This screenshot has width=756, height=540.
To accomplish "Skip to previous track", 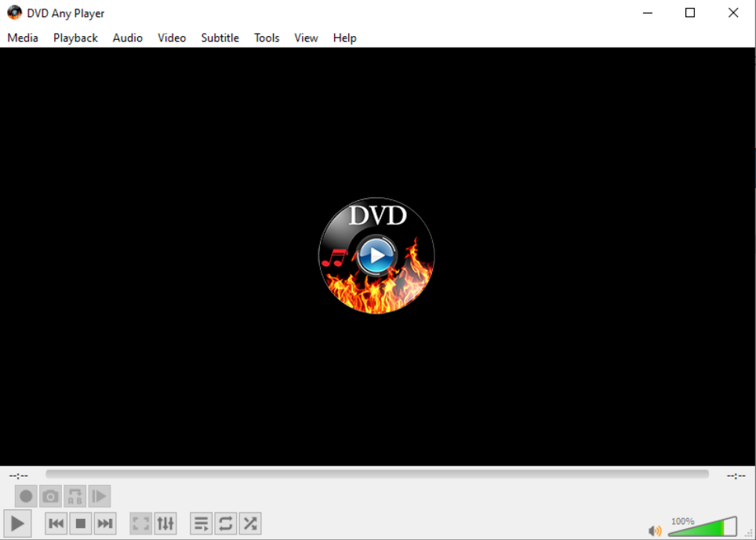I will tap(56, 523).
